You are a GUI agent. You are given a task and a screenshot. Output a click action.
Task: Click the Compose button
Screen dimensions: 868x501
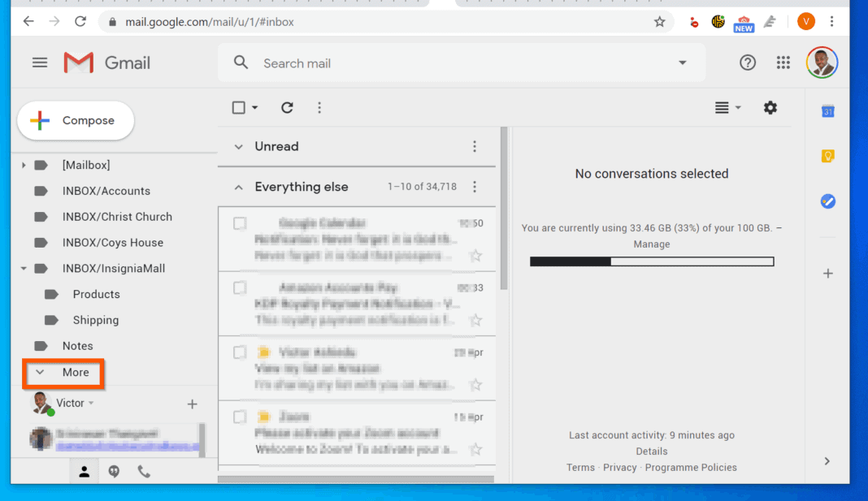[75, 120]
